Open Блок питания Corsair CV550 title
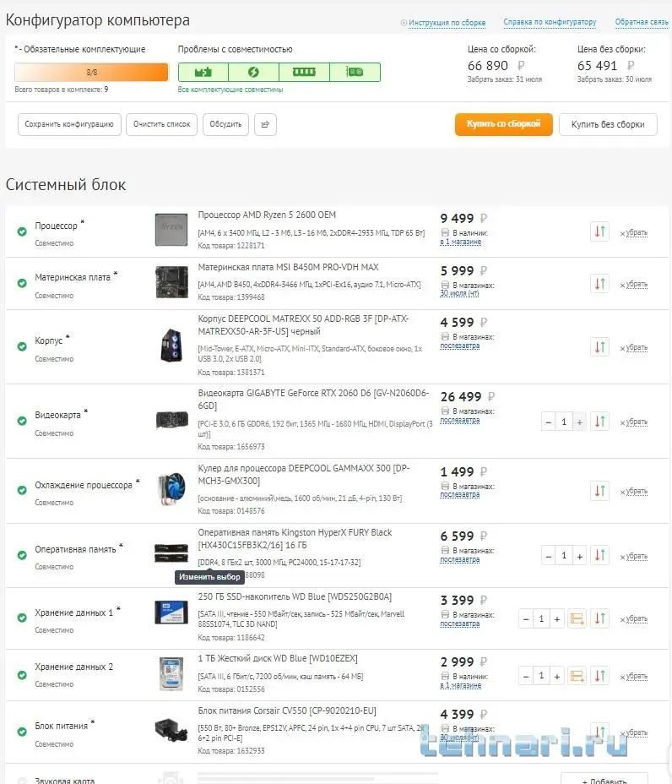This screenshot has width=672, height=784. tap(287, 711)
